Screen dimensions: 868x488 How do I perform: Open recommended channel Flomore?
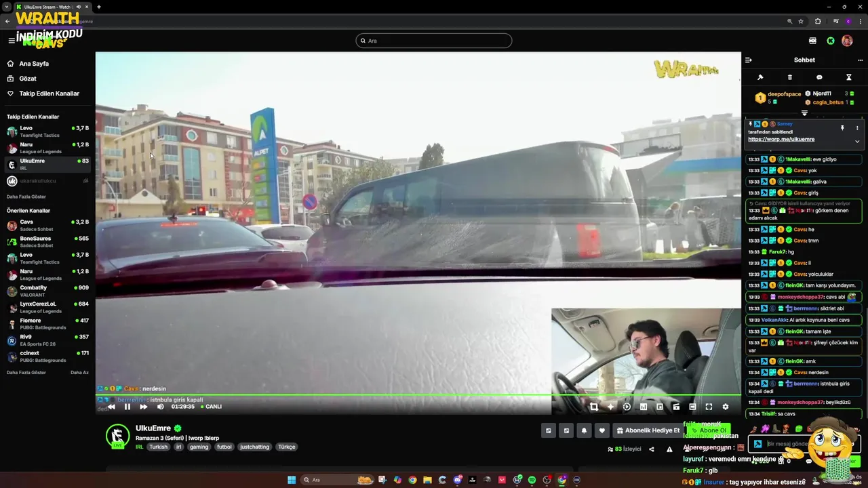coord(47,323)
